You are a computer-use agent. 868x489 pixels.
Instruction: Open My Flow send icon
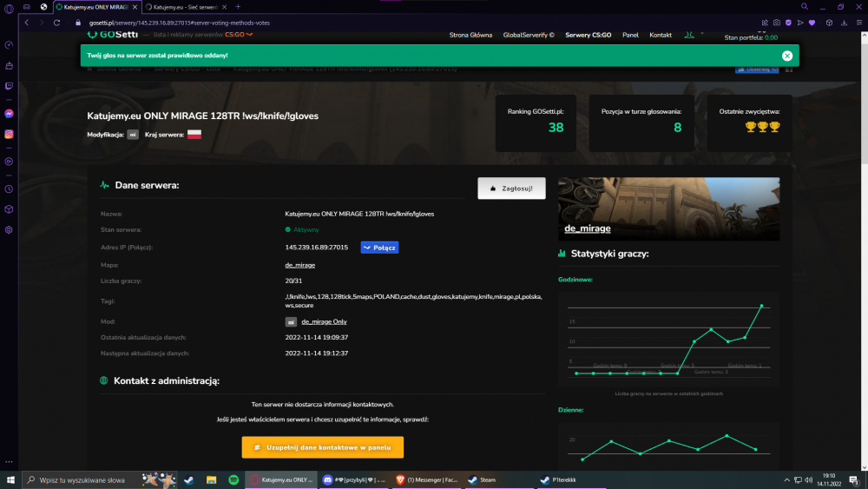[x=800, y=23]
